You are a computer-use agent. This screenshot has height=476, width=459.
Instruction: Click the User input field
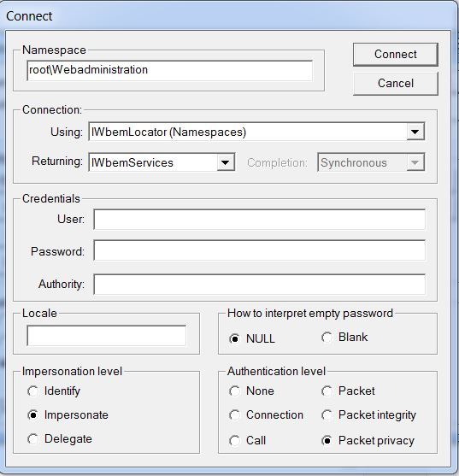[x=260, y=219]
